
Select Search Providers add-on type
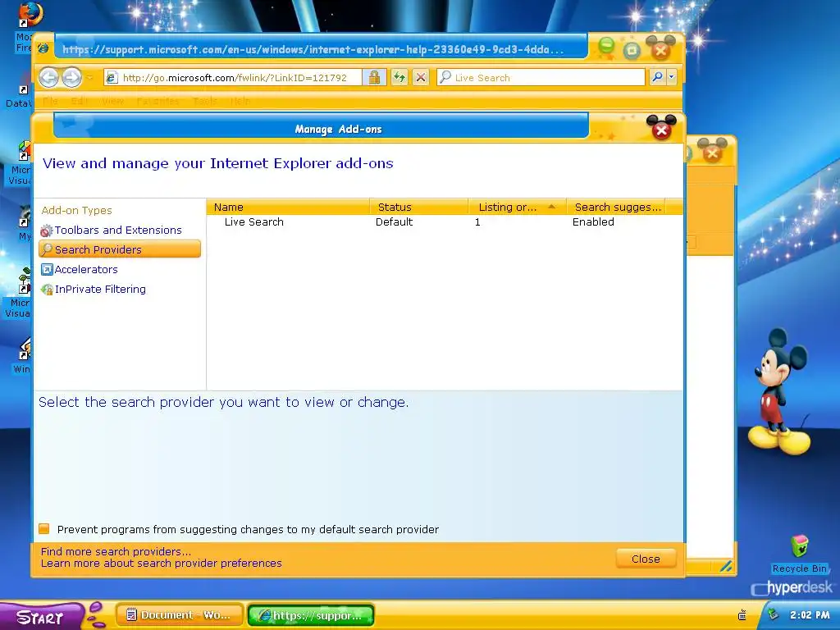pos(120,249)
